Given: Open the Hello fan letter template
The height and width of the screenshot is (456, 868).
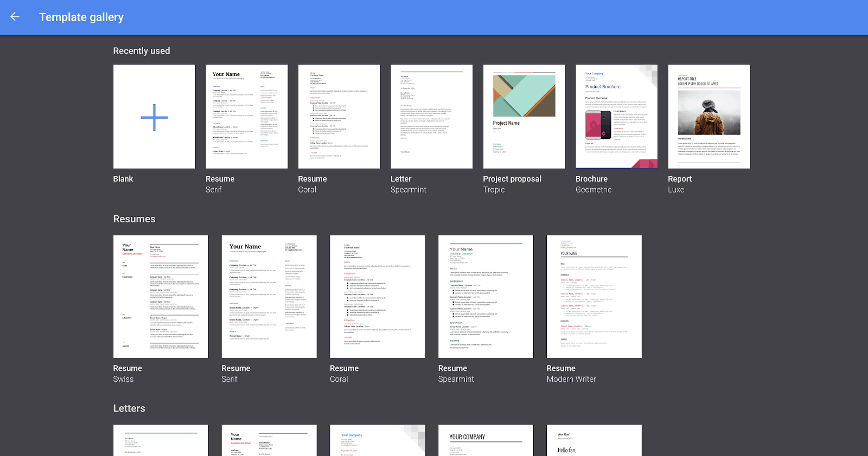Looking at the screenshot, I should [594, 440].
